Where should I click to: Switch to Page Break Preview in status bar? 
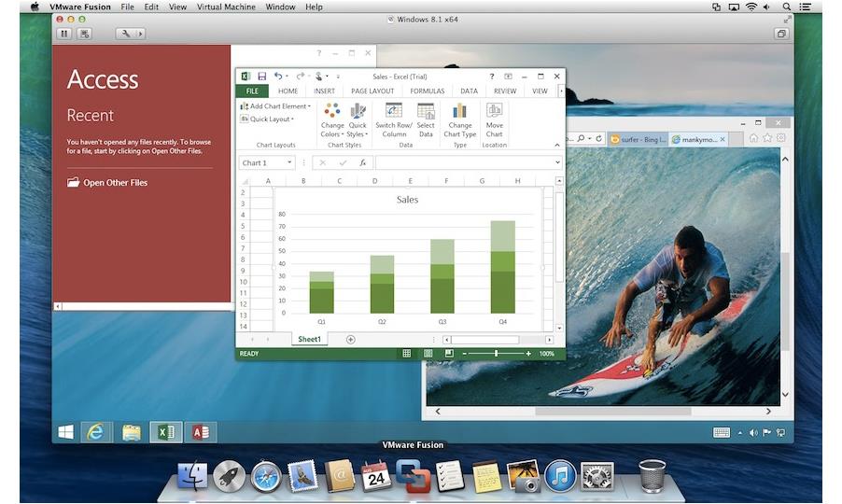pyautogui.click(x=449, y=353)
